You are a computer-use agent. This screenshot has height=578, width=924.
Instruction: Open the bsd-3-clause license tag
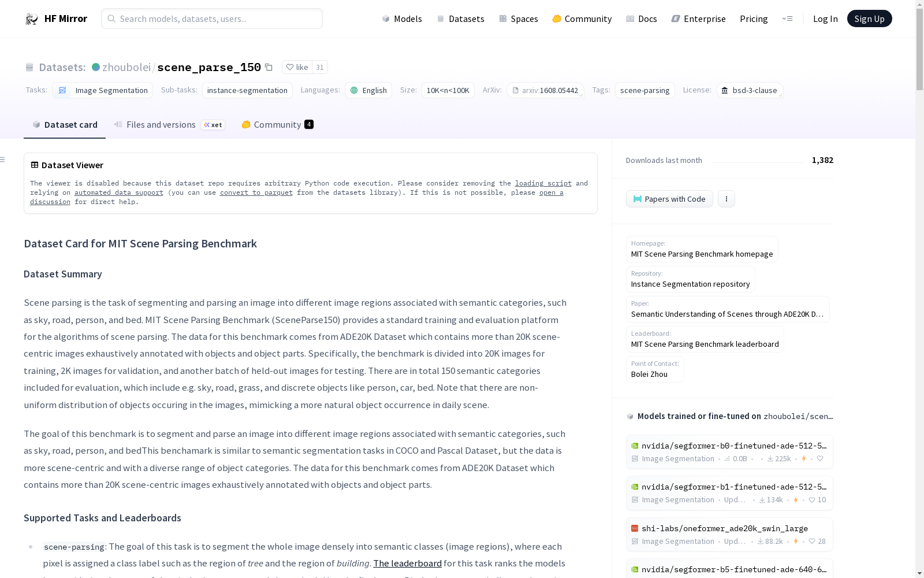(750, 90)
